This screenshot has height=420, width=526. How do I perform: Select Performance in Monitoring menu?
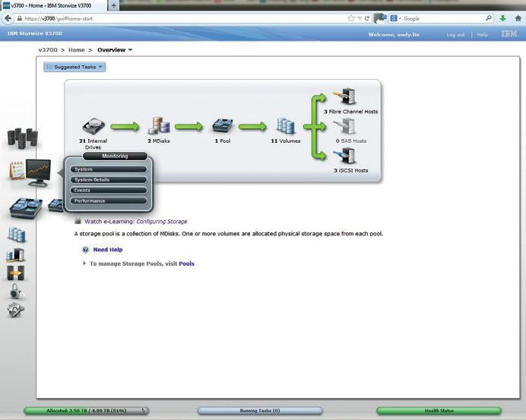pos(109,201)
